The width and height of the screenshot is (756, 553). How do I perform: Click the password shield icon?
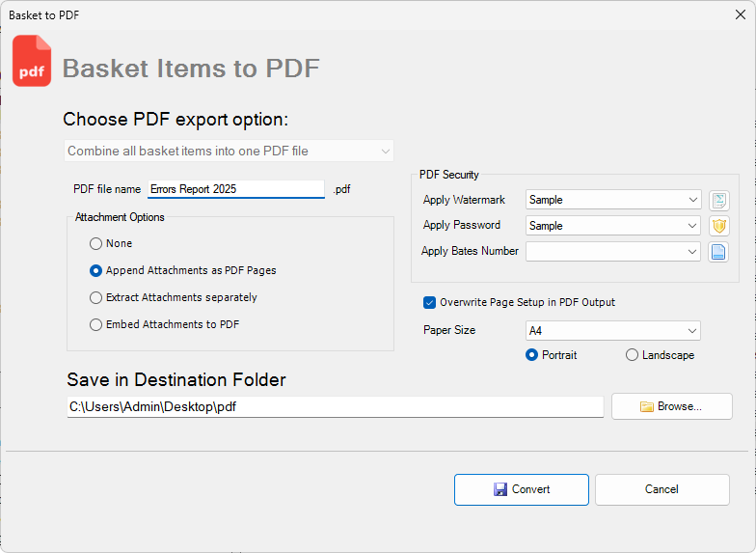(718, 226)
